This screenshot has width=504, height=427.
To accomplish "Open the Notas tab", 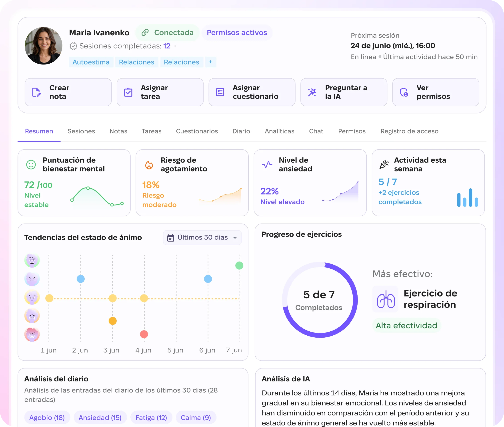I will [118, 131].
